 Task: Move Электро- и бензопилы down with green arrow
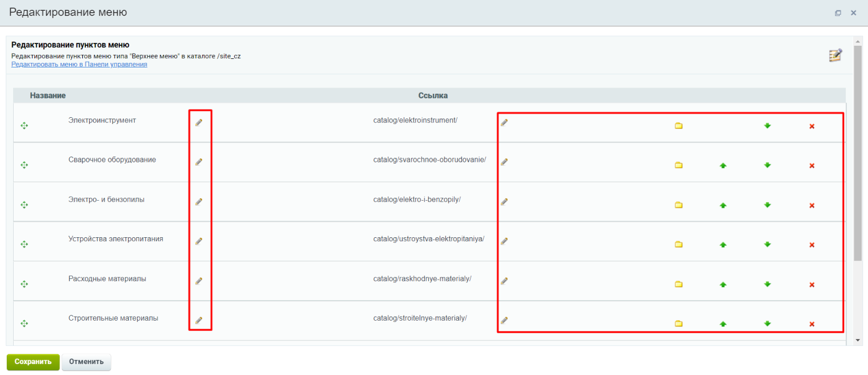[x=767, y=205]
